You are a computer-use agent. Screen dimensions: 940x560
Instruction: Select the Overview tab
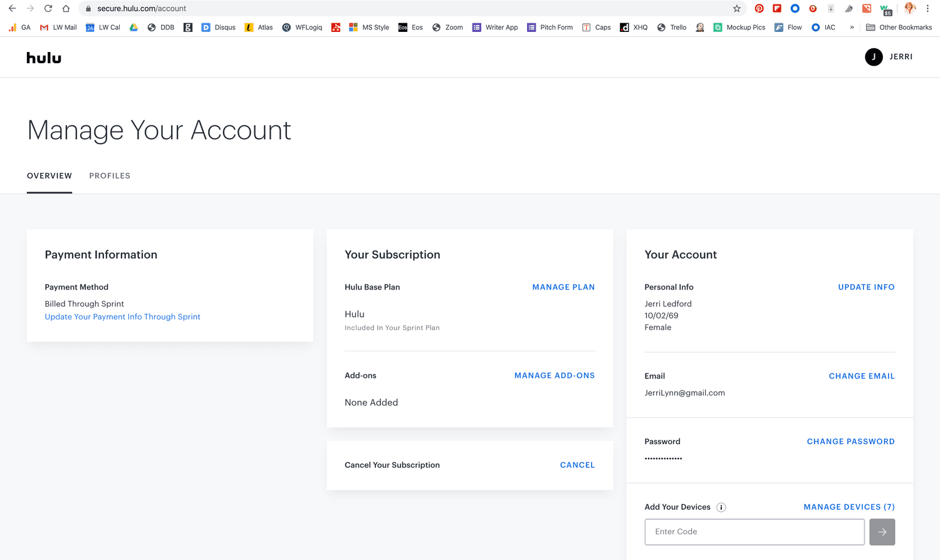point(50,176)
